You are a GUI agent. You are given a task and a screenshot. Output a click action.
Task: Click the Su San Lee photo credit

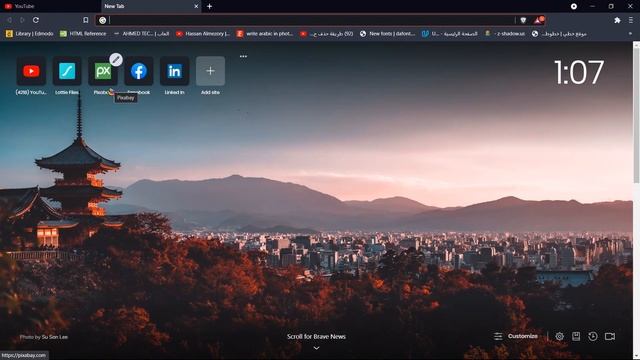point(56,337)
